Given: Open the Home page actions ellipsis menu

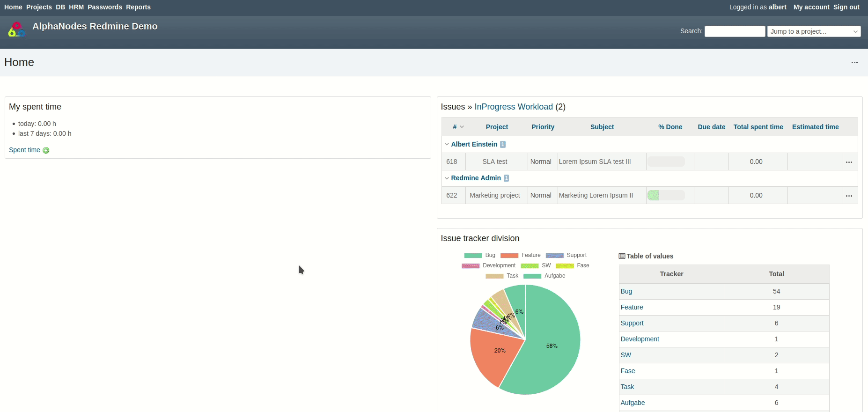Looking at the screenshot, I should [854, 63].
